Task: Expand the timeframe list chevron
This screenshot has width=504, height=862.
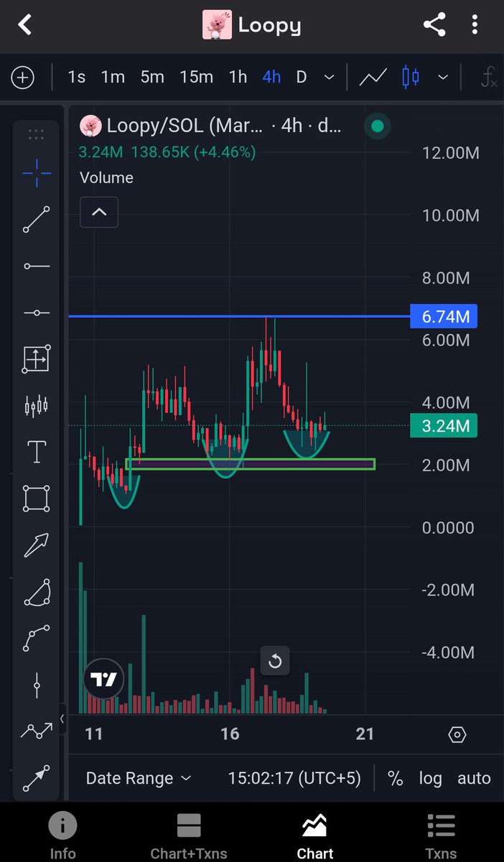Action: click(x=330, y=77)
